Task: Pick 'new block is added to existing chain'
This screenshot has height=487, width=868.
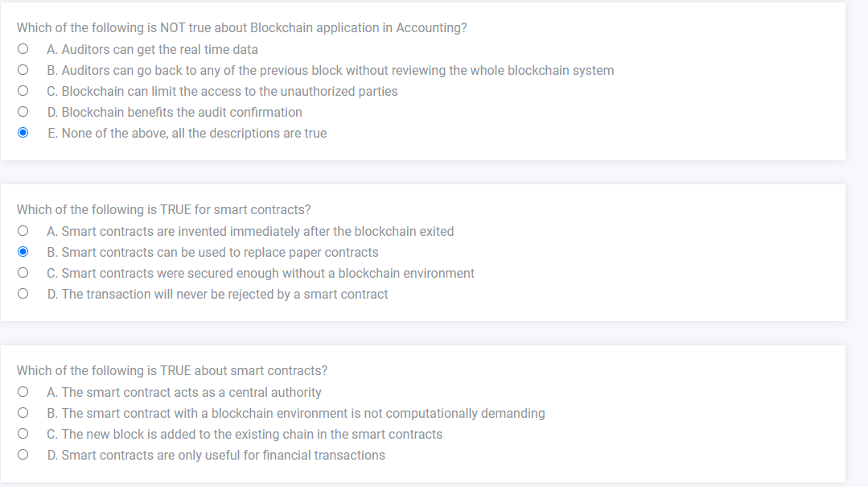Action: pyautogui.click(x=23, y=434)
